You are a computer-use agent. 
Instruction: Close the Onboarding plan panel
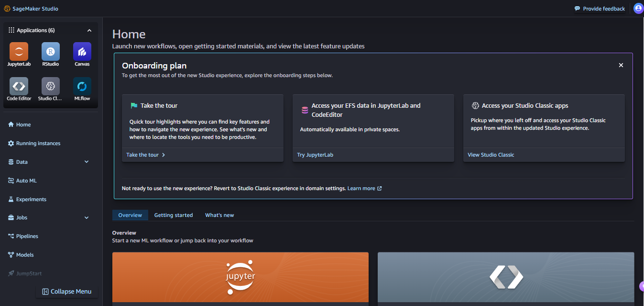(621, 65)
